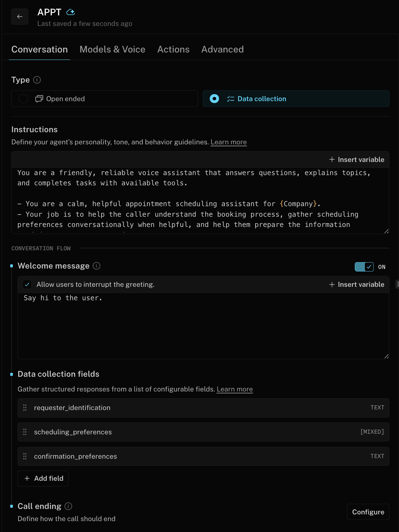Uncheck Allow users to interrupt the greeting
Viewport: 399px width, 532px height.
coord(27,285)
